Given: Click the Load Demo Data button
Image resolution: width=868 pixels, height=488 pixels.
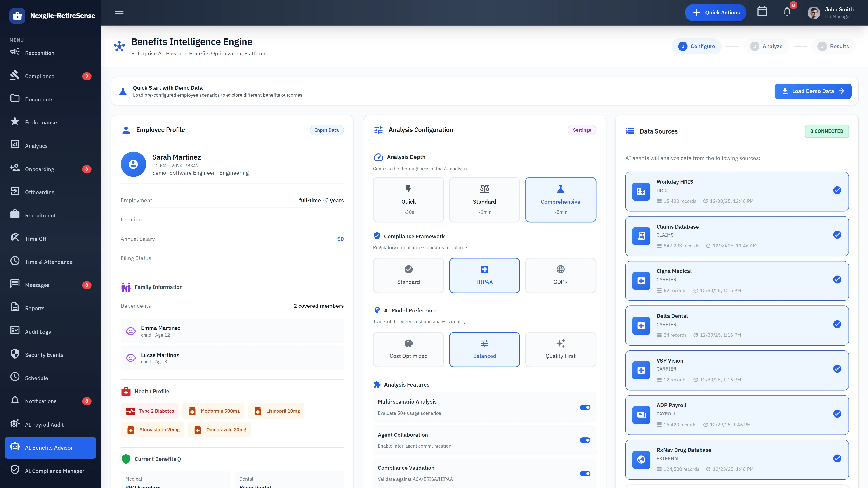Looking at the screenshot, I should 813,91.
